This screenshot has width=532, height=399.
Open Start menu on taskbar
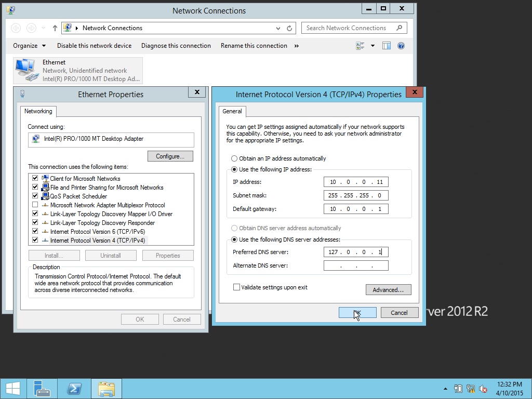point(13,389)
